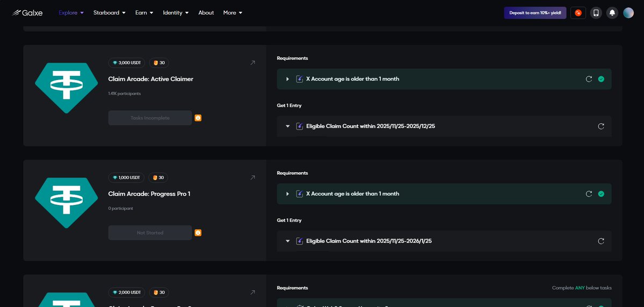Open the Starboard dropdown menu
Image resolution: width=644 pixels, height=307 pixels.
109,13
